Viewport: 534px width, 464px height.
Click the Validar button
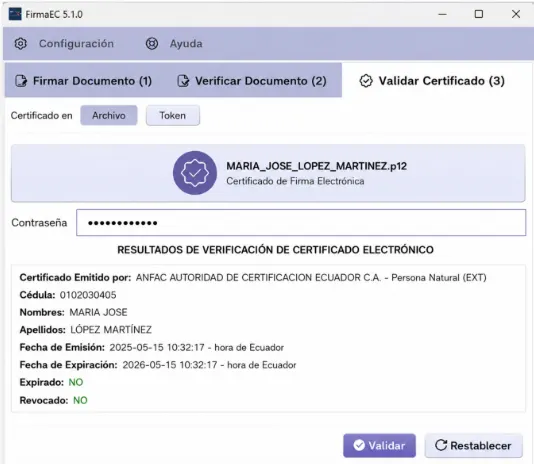coord(379,445)
